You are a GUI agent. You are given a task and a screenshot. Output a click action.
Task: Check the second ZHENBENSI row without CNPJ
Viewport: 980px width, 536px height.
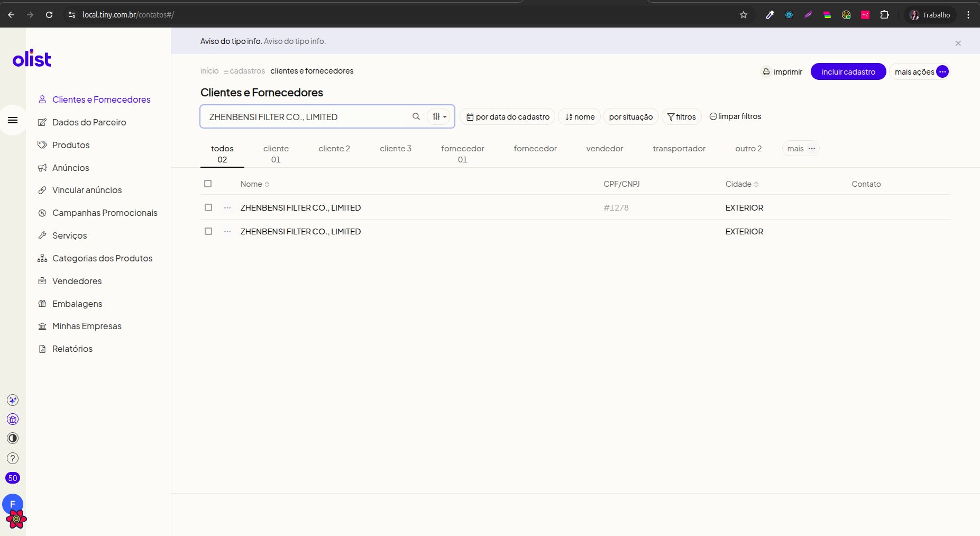208,231
